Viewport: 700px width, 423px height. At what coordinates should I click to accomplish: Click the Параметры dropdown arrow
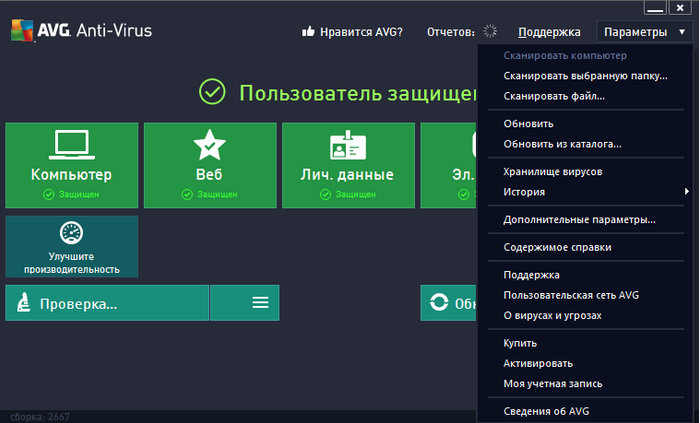682,32
